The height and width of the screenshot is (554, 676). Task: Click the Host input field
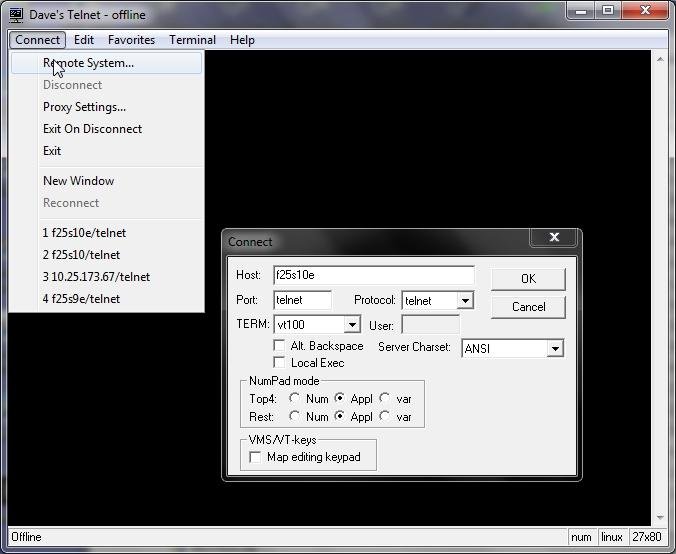[x=374, y=275]
